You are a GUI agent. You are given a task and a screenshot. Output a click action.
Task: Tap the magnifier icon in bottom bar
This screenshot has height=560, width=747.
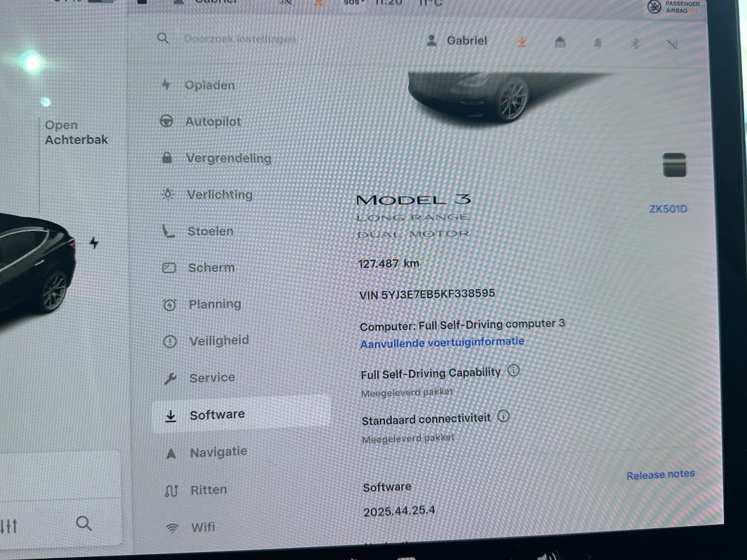[x=84, y=523]
